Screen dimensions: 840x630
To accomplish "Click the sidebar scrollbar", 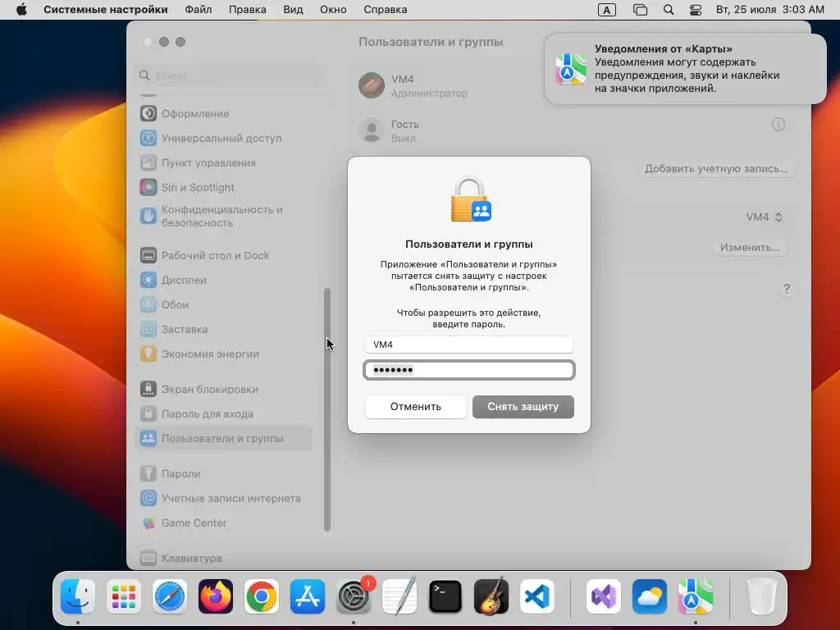I will pos(326,410).
